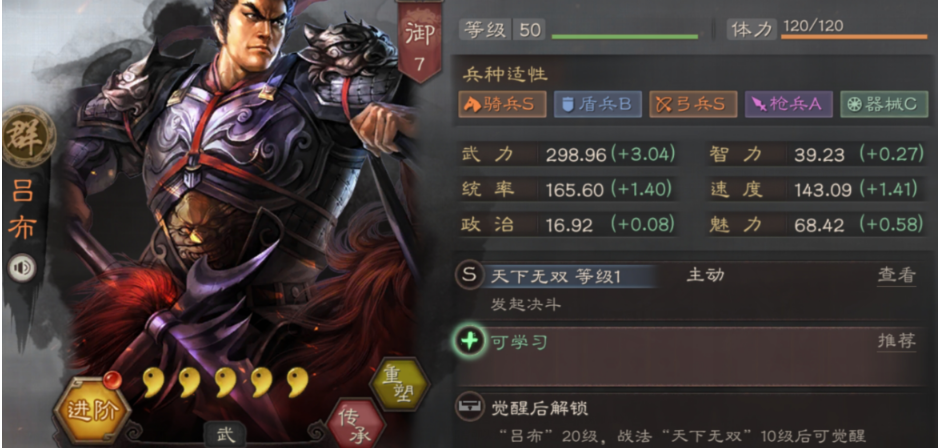
Task: Click the green plus learnable skill icon
Action: (470, 342)
